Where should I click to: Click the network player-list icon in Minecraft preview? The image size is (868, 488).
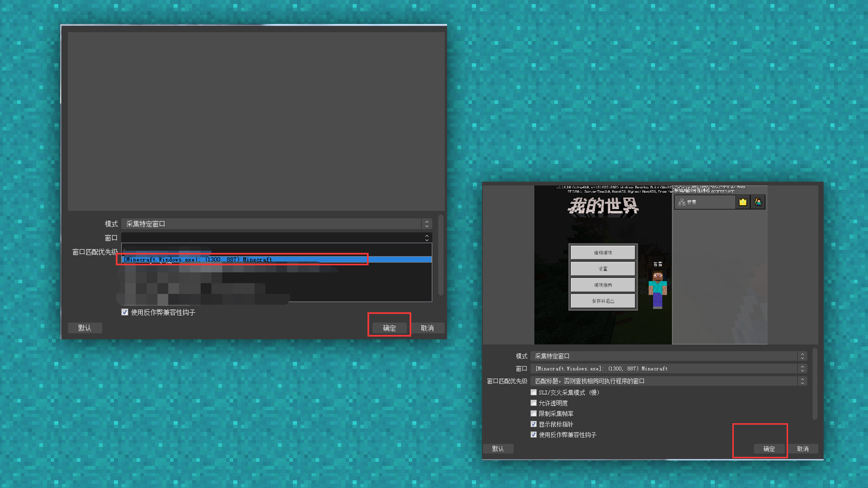(682, 202)
